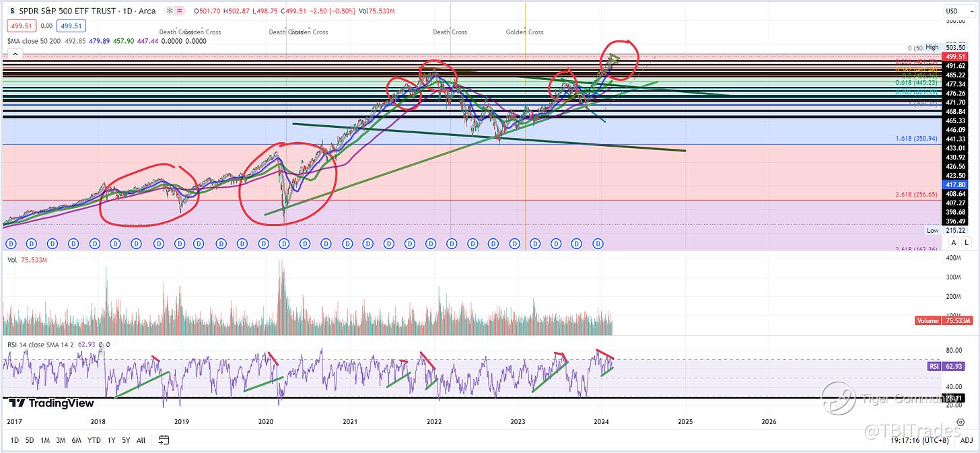Switch to the All time range
Image resolution: width=980 pixels, height=453 pixels.
[141, 441]
